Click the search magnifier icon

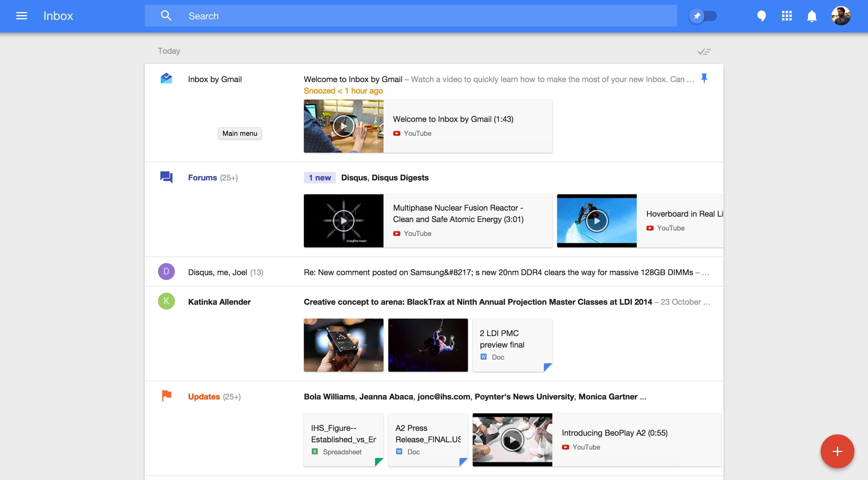(x=166, y=15)
